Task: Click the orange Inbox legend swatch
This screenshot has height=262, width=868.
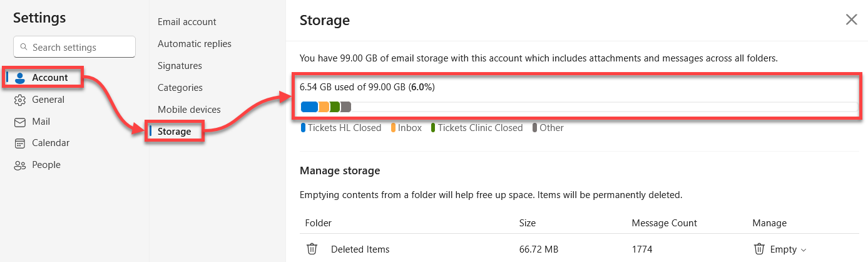Action: click(394, 128)
